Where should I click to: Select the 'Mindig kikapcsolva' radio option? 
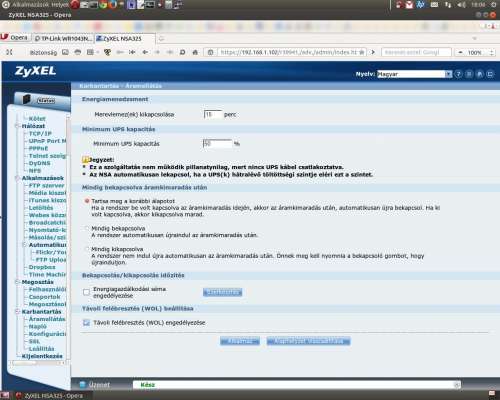click(x=87, y=249)
